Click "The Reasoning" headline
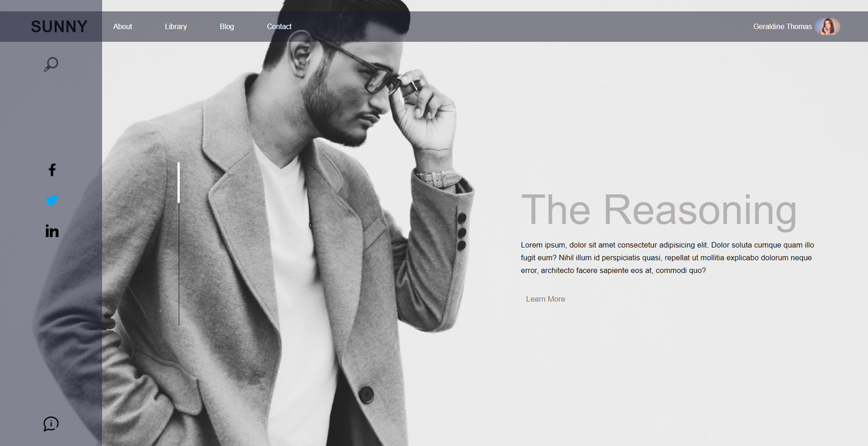Viewport: 868px width, 446px height. [658, 210]
